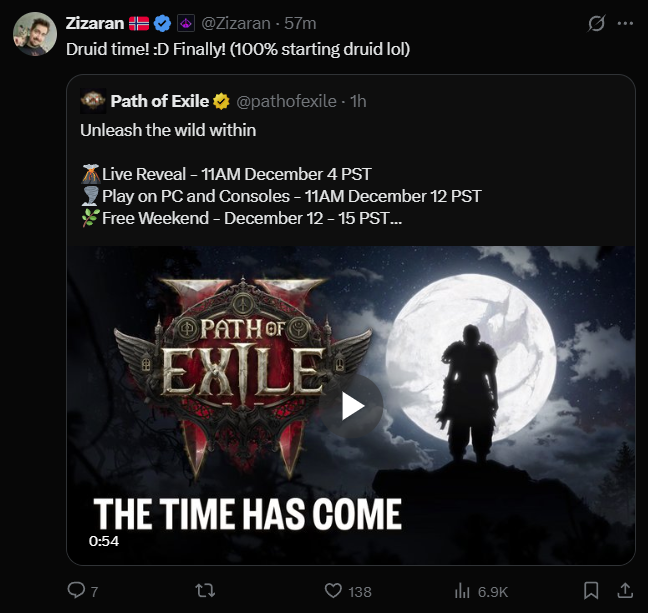648x613 pixels.
Task: Open the Grok explain icon
Action: tap(597, 23)
